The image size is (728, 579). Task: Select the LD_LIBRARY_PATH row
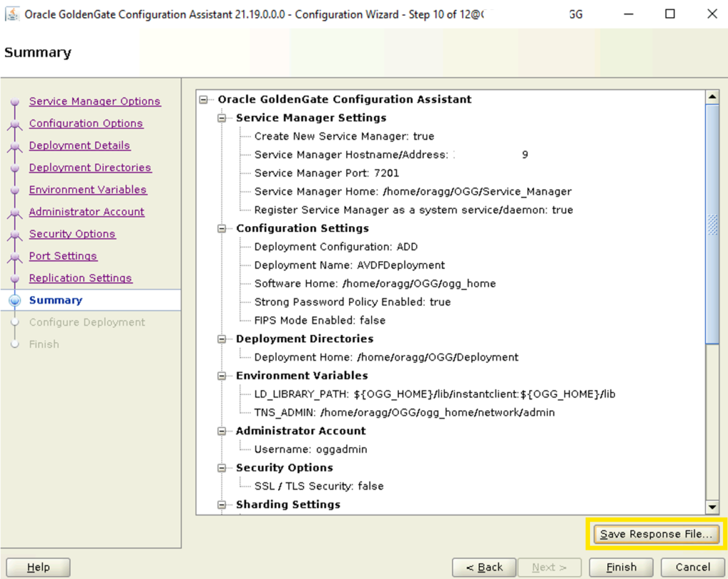click(x=434, y=394)
